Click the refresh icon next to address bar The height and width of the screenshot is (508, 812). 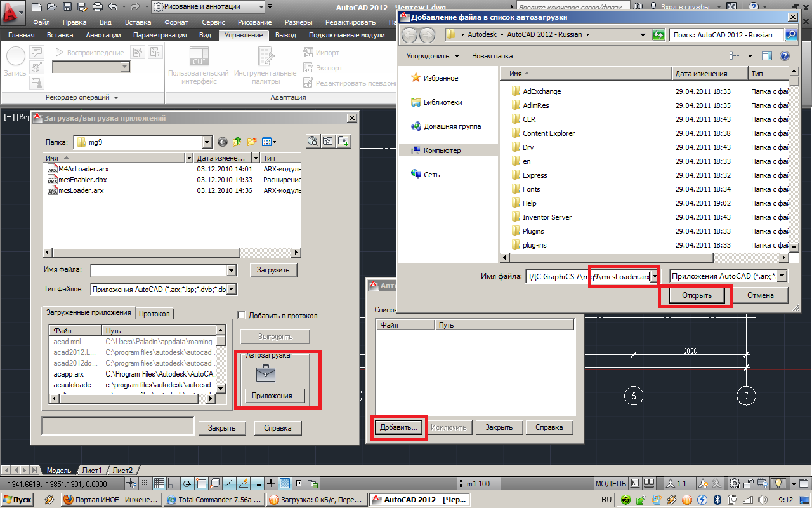click(658, 35)
